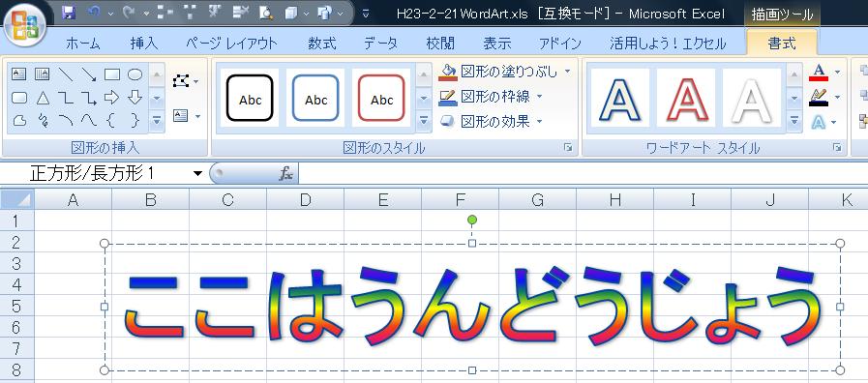Viewport: 868px width, 383px height.
Task: Open print preview from Quick Access toolbar
Action: (x=266, y=14)
